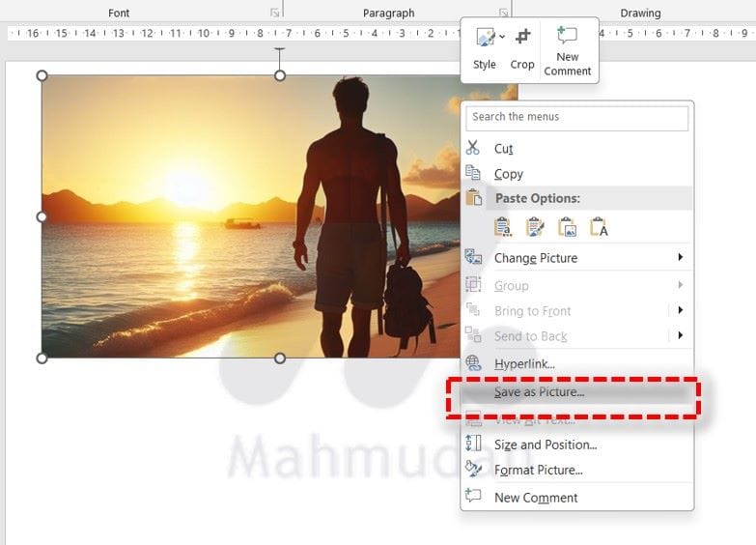Open the Hyperlink menu entry
Viewport: 756px width, 545px height.
[x=524, y=363]
